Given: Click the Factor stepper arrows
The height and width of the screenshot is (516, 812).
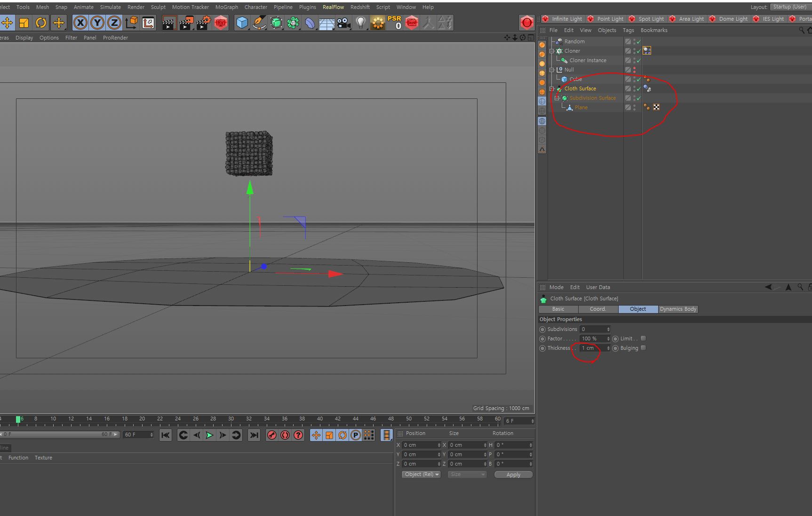Looking at the screenshot, I should [x=608, y=339].
